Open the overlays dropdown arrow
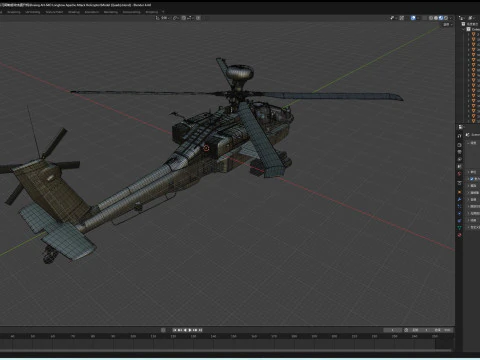Screen dimensions: 480x360 coord(418,18)
